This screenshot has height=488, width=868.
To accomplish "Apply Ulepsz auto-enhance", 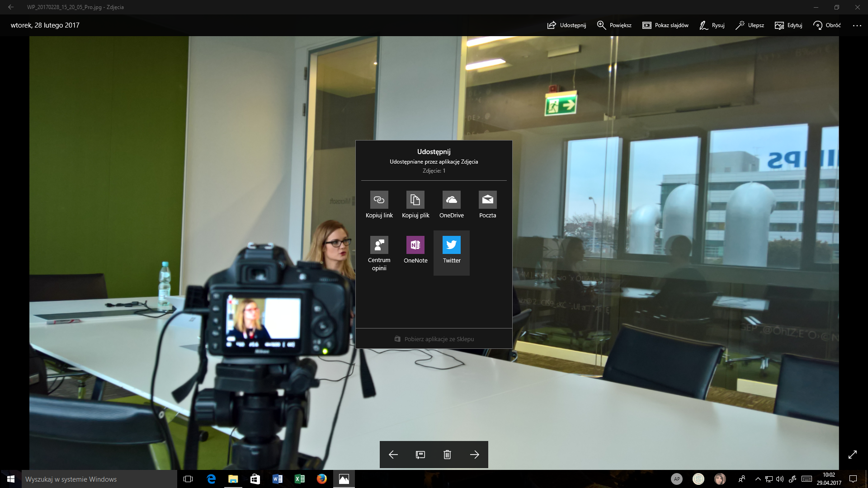I will 750,25.
